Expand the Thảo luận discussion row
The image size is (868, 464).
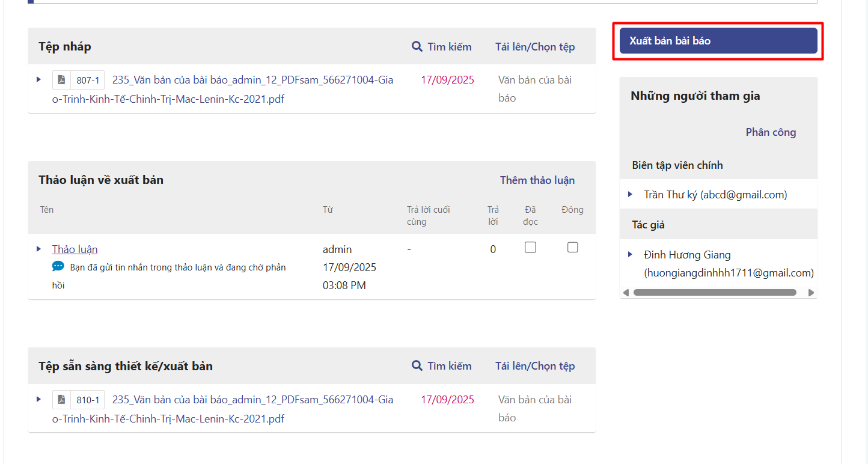point(38,249)
